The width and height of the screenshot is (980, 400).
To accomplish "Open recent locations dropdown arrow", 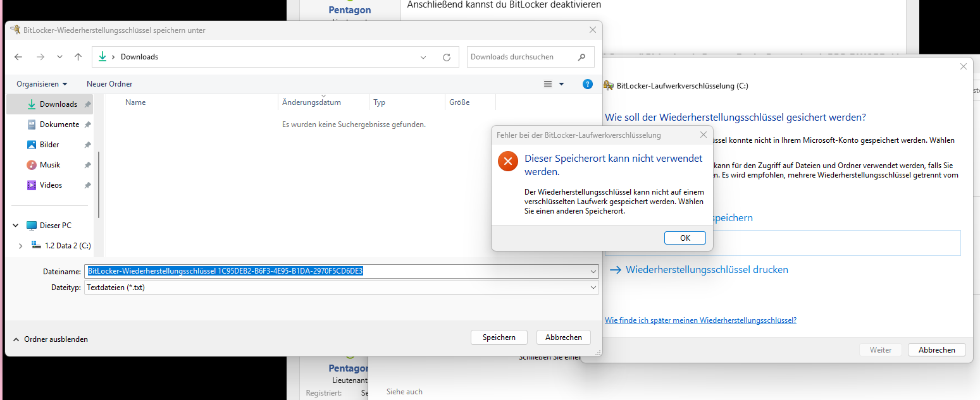I will (x=59, y=57).
